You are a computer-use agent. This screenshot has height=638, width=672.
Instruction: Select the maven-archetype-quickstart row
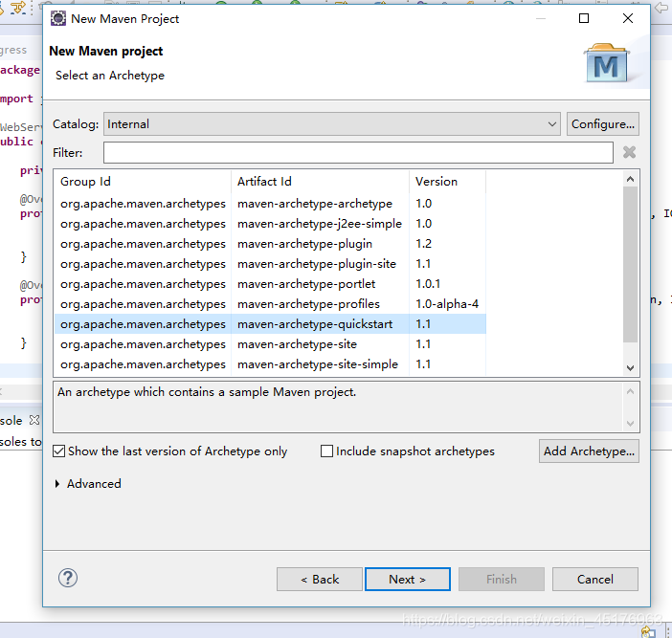click(x=271, y=324)
